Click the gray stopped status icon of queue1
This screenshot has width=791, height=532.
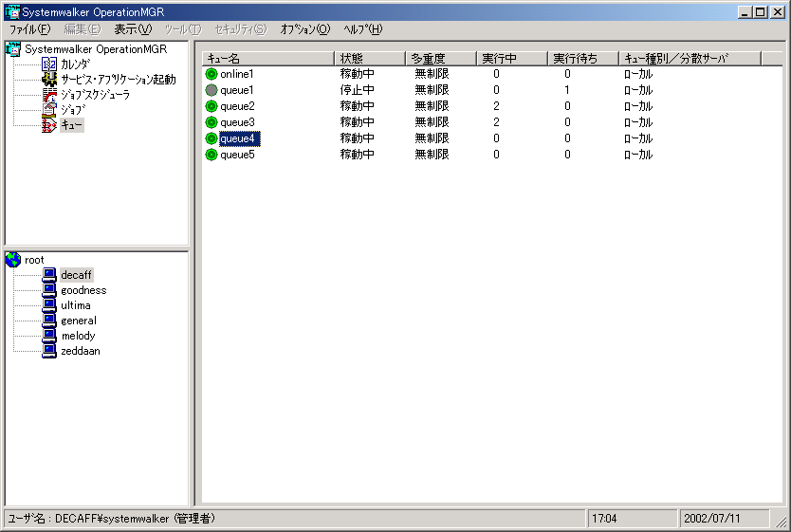point(212,90)
